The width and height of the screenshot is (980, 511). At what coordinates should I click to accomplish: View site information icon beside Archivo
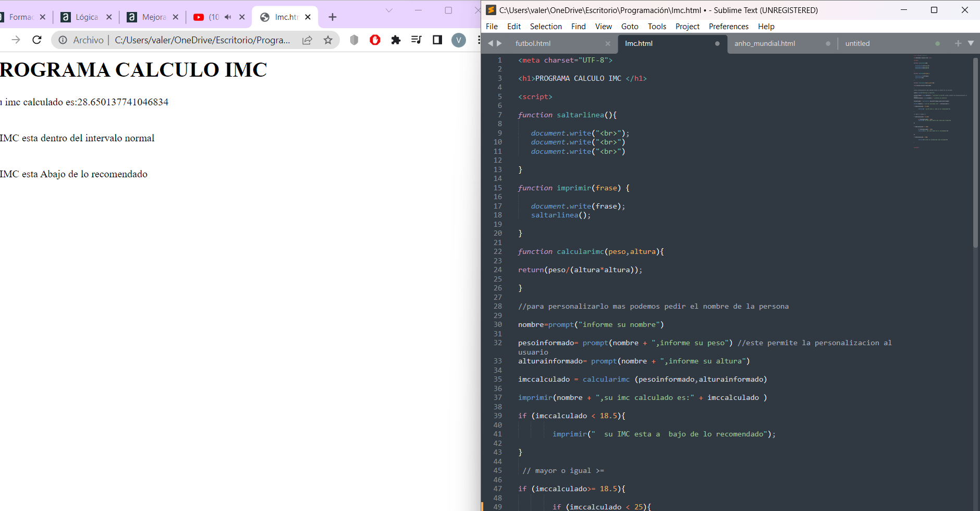pyautogui.click(x=63, y=40)
